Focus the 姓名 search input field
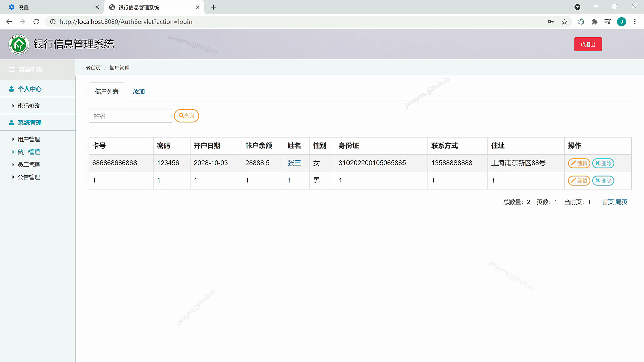644x362 pixels. pyautogui.click(x=130, y=116)
